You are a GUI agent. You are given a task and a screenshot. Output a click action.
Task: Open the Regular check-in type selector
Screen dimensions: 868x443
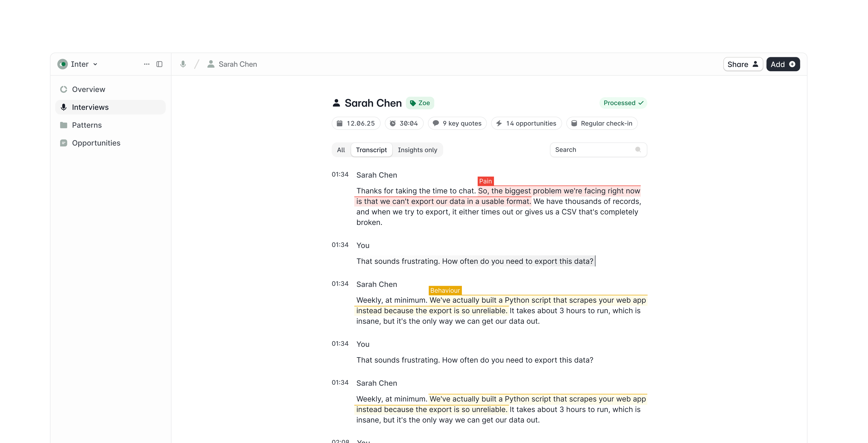[602, 123]
